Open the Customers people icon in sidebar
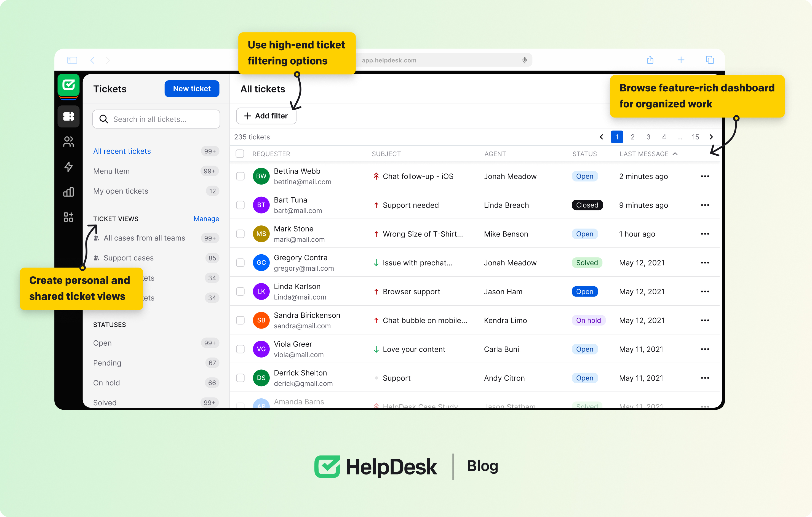Viewport: 812px width, 517px height. [x=68, y=142]
